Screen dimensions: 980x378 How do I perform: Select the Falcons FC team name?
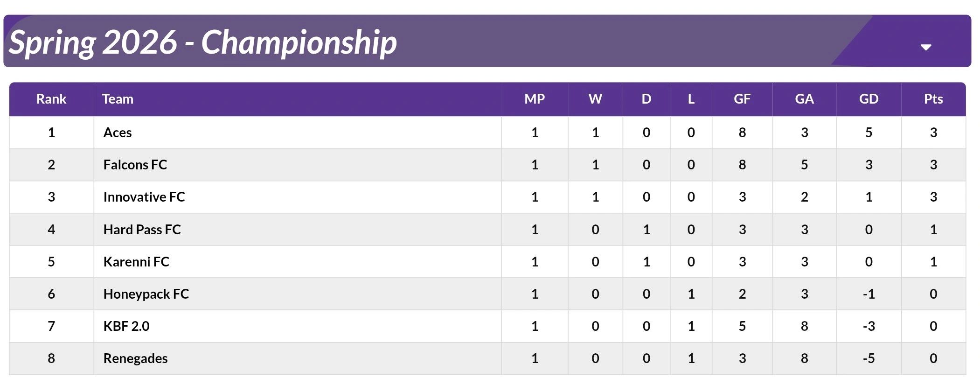coord(135,165)
